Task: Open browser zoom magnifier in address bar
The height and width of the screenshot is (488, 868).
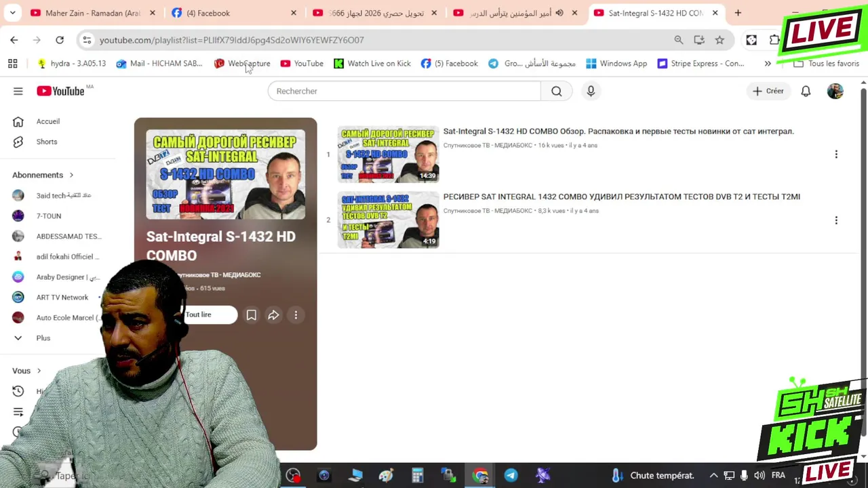Action: (x=679, y=40)
